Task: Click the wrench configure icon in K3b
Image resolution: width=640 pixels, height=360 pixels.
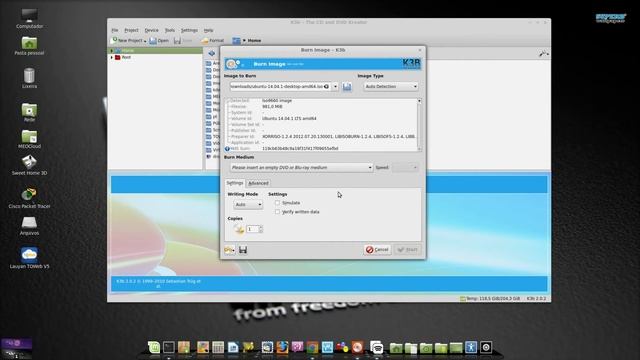Action: pos(543,53)
